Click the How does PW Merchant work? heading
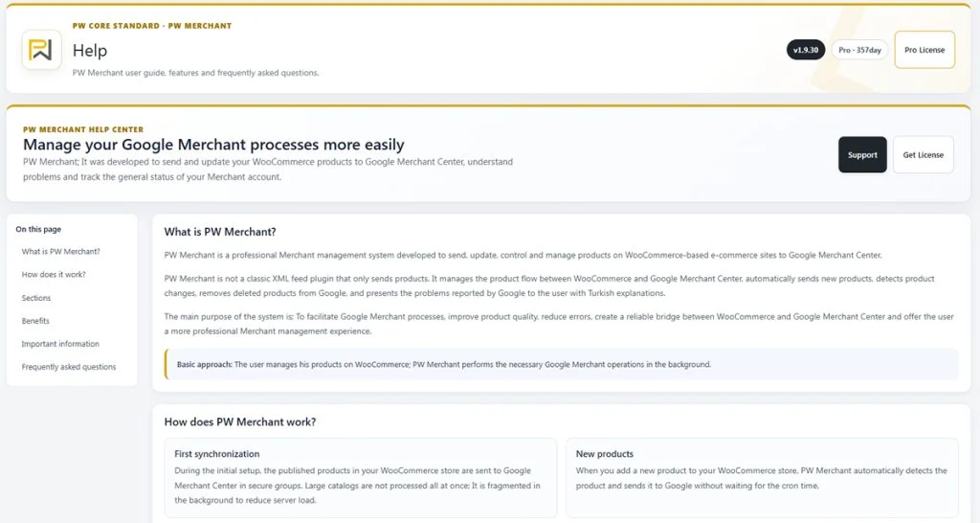980x523 pixels. point(240,422)
